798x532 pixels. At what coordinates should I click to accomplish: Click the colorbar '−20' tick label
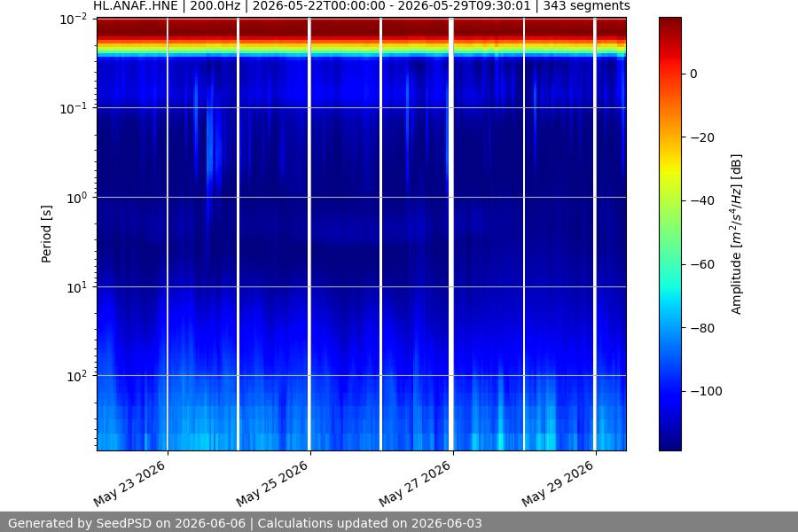[702, 137]
